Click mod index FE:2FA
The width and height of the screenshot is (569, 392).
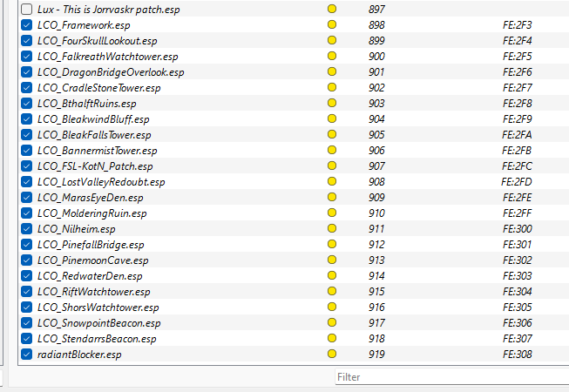517,135
